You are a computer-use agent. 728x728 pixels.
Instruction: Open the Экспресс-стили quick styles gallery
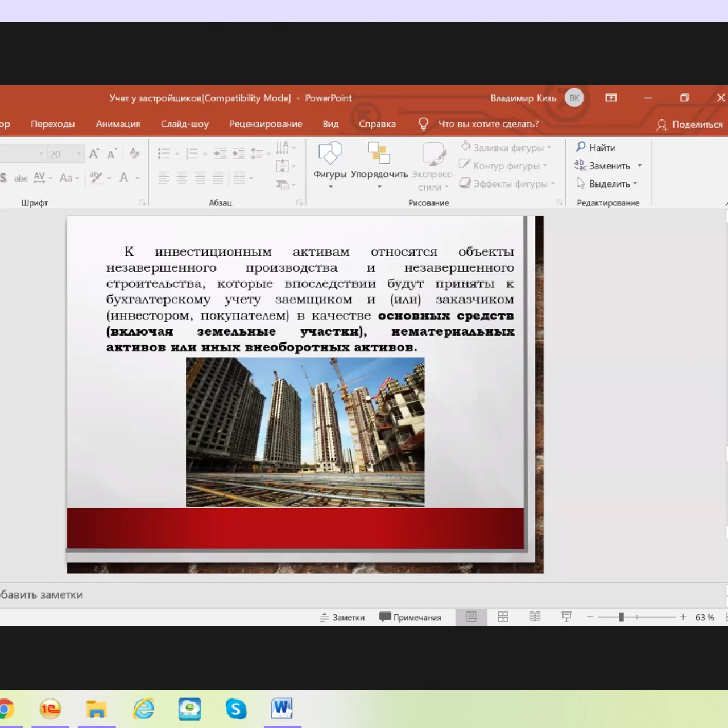pyautogui.click(x=433, y=166)
